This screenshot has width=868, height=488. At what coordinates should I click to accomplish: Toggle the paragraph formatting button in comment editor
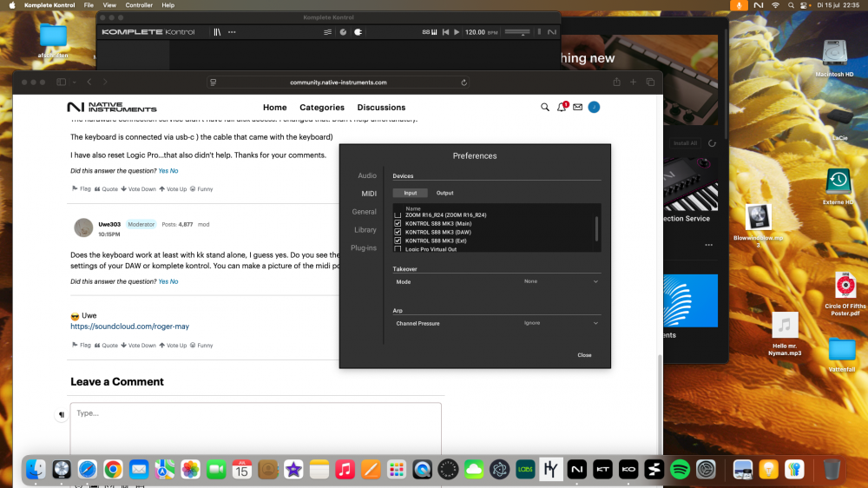(62, 414)
